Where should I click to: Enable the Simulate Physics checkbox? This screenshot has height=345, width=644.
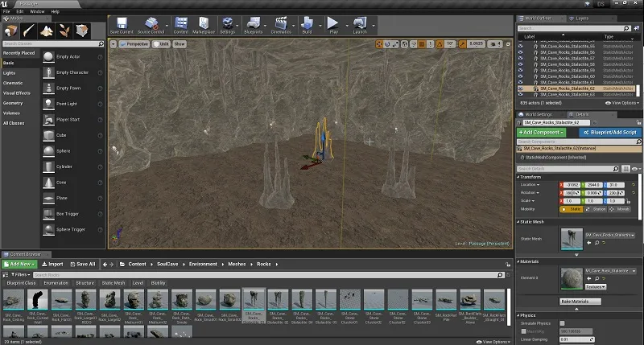tap(562, 323)
